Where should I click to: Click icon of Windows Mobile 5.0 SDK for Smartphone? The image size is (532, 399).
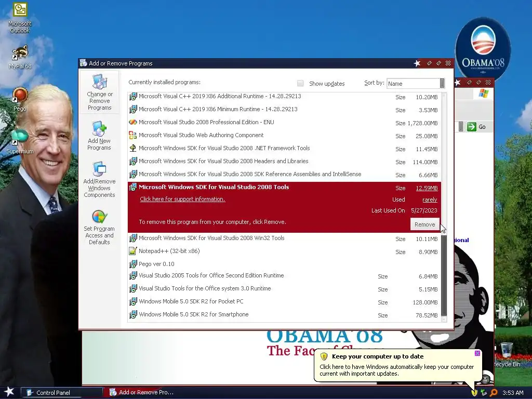coord(133,314)
